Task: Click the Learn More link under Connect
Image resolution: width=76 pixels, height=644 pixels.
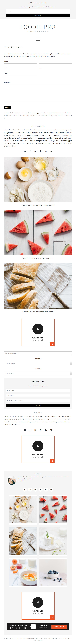Action: [22, 481]
